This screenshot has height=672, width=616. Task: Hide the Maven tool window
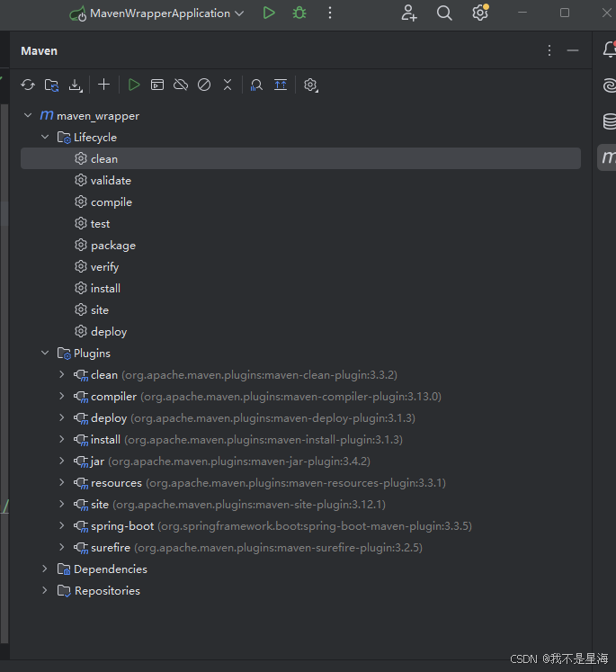pyautogui.click(x=573, y=50)
